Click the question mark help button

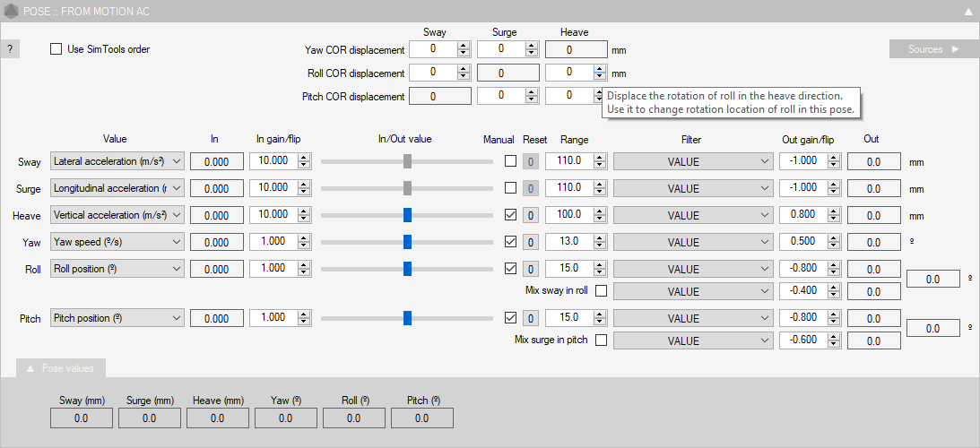[9, 49]
